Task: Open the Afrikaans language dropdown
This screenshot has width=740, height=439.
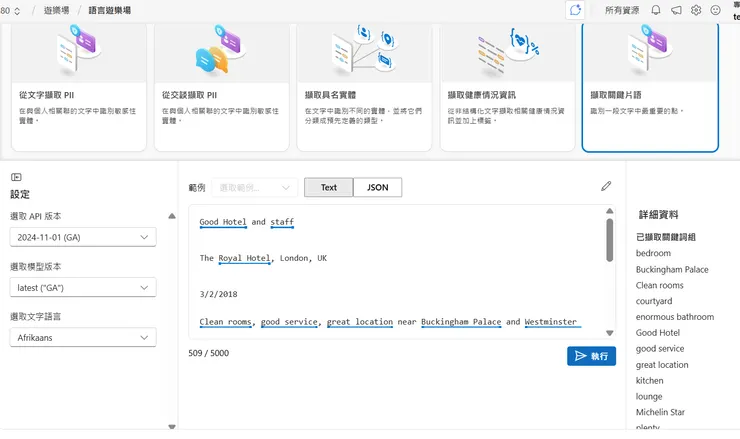Action: click(x=83, y=338)
